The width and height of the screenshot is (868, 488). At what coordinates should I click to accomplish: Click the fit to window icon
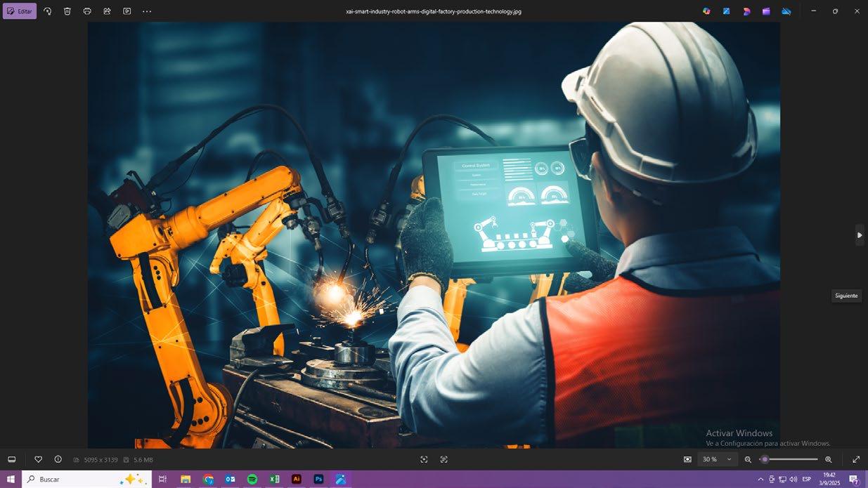point(687,459)
